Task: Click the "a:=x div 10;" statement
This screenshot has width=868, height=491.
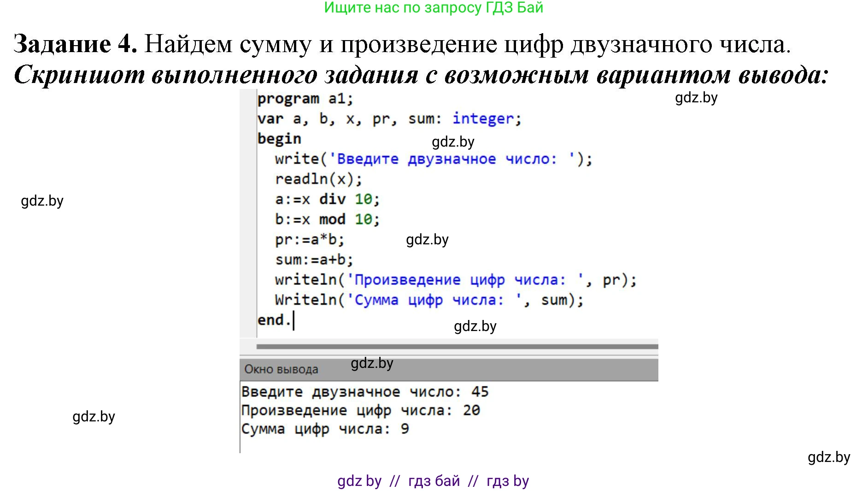Action: coord(327,199)
